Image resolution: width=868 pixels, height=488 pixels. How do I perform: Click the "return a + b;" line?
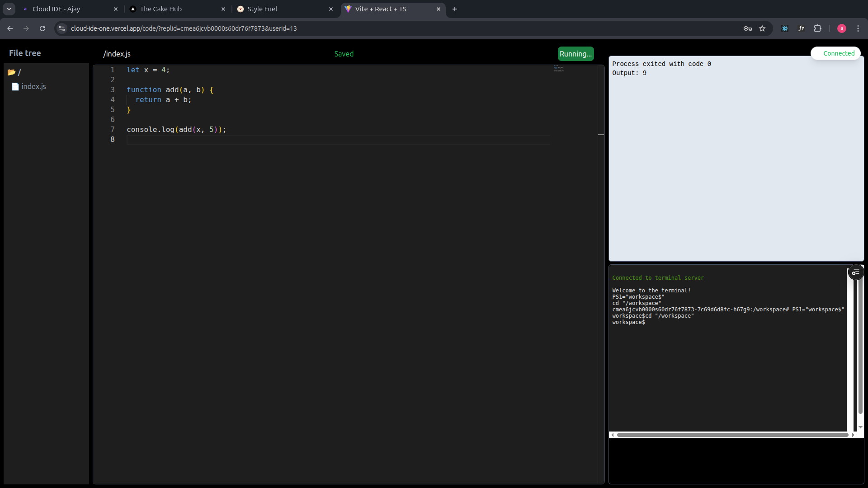[164, 100]
